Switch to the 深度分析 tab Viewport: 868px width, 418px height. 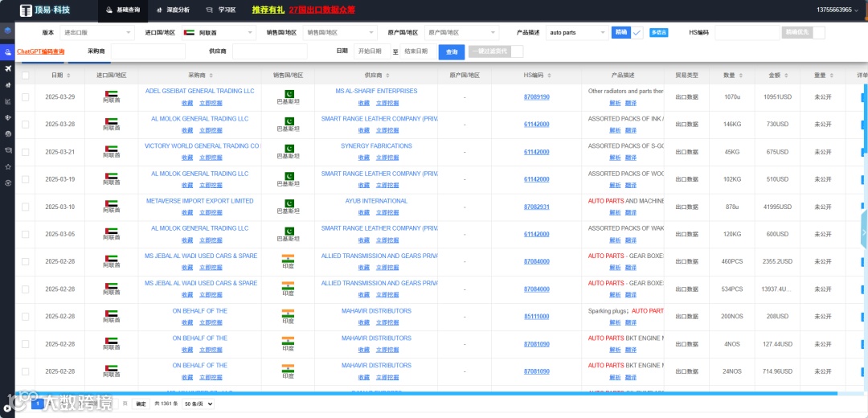click(x=173, y=10)
